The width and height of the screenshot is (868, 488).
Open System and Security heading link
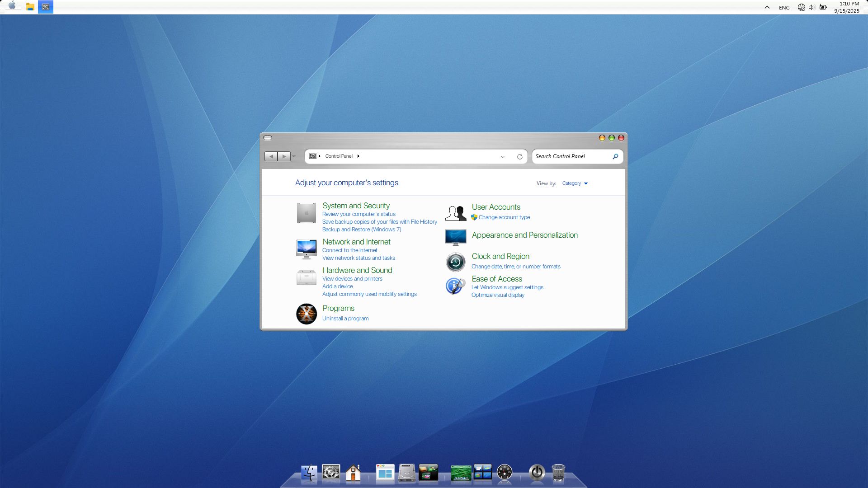click(x=356, y=206)
